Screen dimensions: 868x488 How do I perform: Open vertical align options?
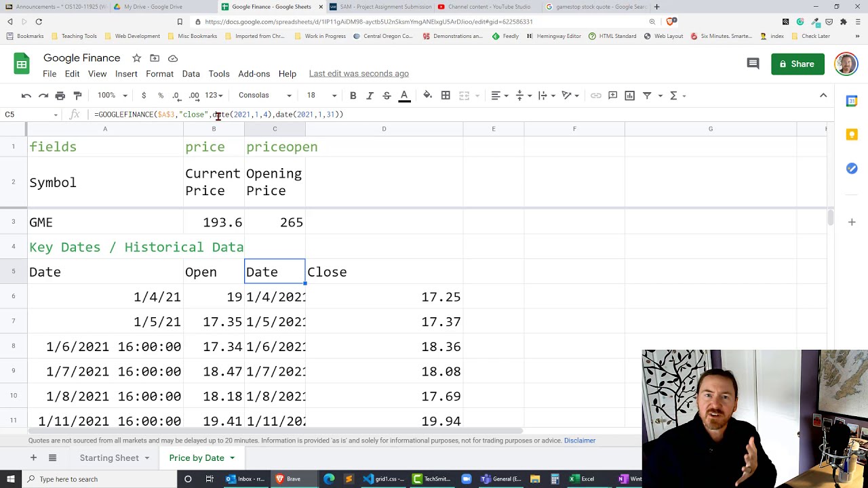click(523, 96)
